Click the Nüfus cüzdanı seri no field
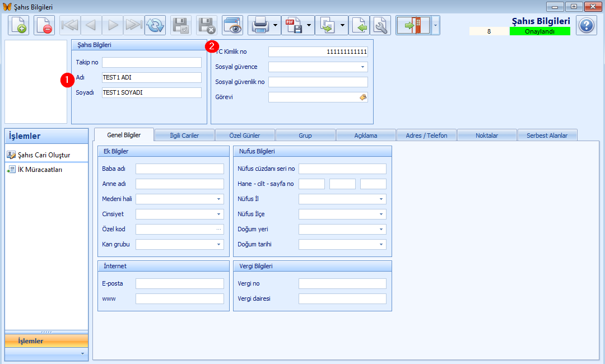Screen dimensions: 605x364 tap(343, 169)
